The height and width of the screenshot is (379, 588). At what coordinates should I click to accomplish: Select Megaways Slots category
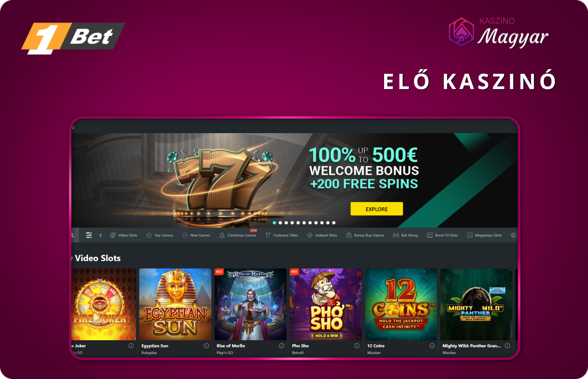point(484,235)
